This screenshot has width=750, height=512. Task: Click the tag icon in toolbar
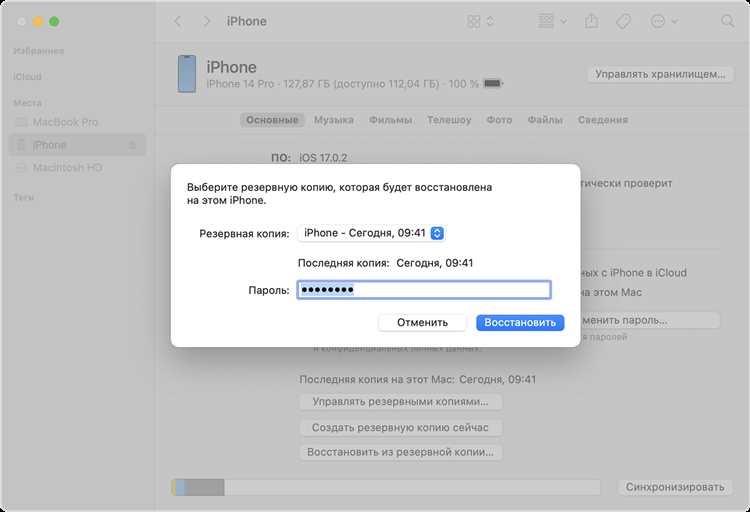623,21
